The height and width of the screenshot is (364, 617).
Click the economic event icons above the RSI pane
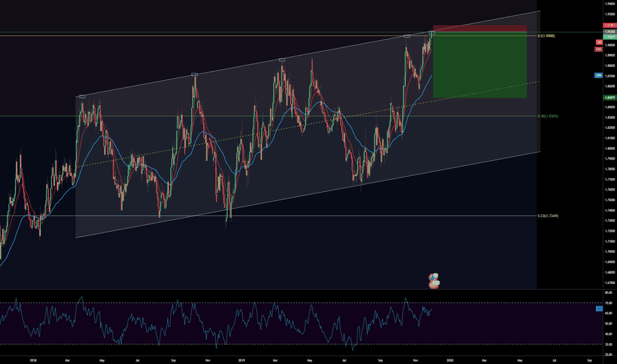pyautogui.click(x=434, y=281)
